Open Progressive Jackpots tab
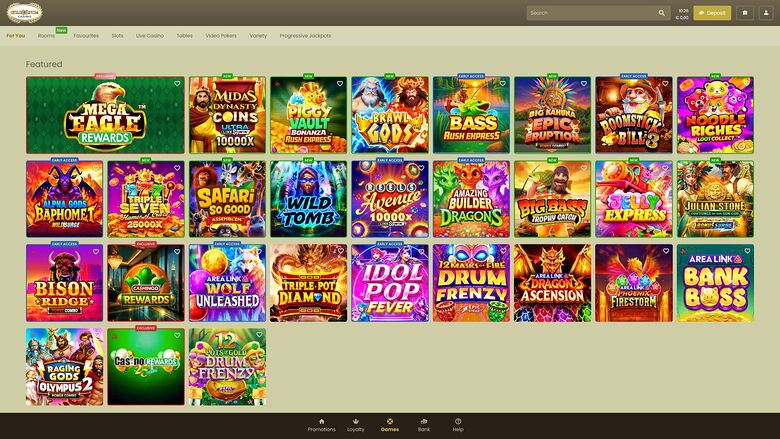Image resolution: width=780 pixels, height=439 pixels. [x=305, y=36]
